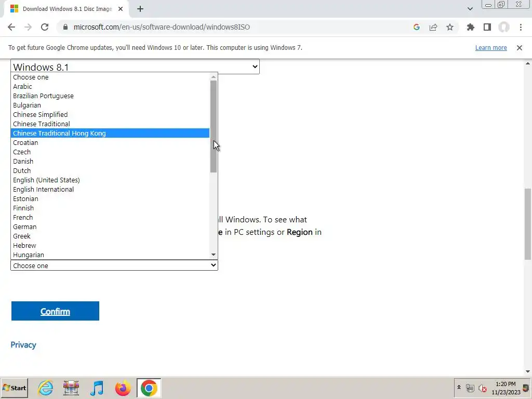Click the language list scroll-down arrow

pos(214,255)
